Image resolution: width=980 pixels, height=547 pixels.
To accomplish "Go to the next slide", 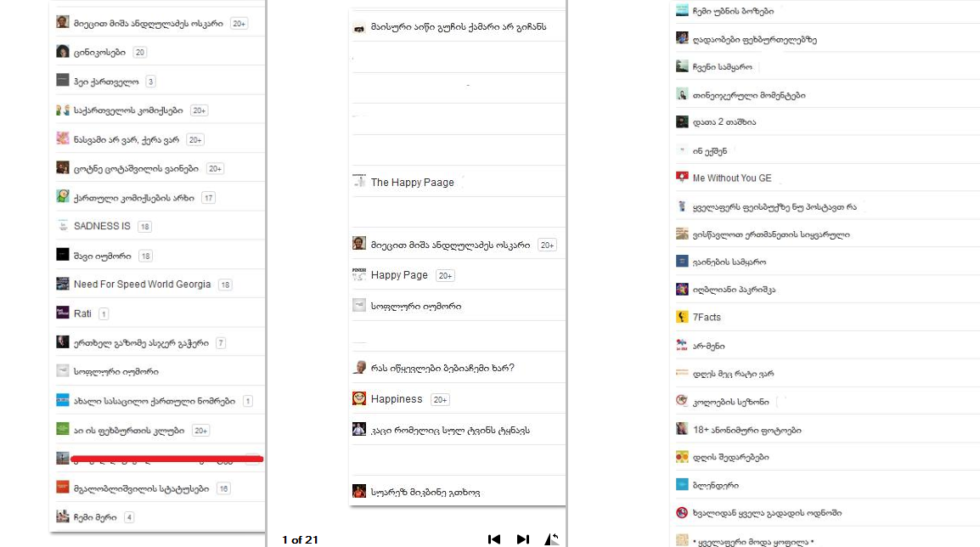I will [522, 539].
